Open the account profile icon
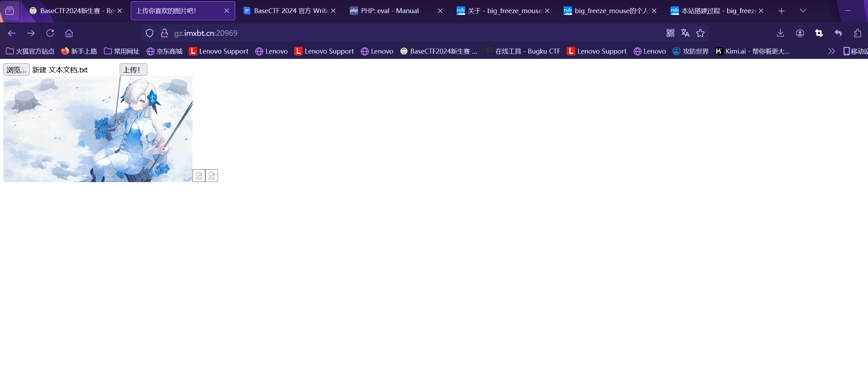This screenshot has height=366, width=868. 800,33
